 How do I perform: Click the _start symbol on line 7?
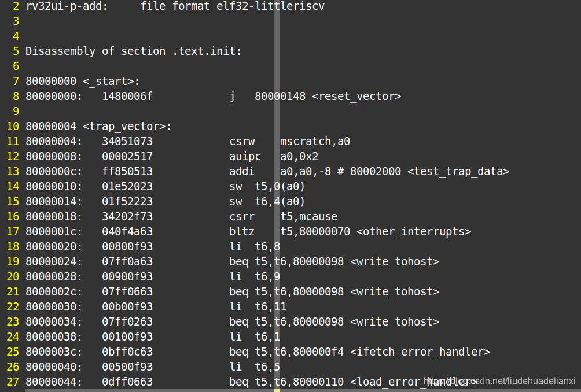click(111, 81)
